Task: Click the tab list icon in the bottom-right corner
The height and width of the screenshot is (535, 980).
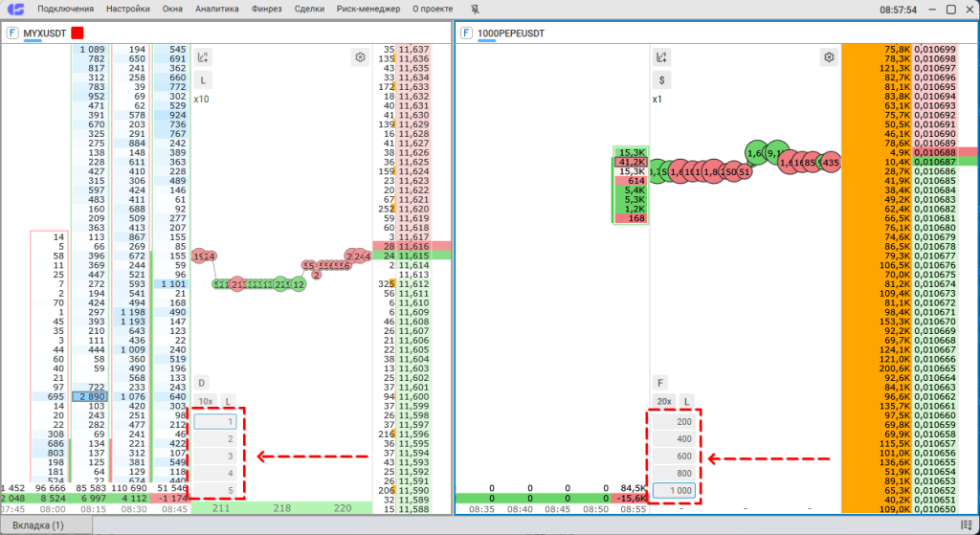Action: 967,525
